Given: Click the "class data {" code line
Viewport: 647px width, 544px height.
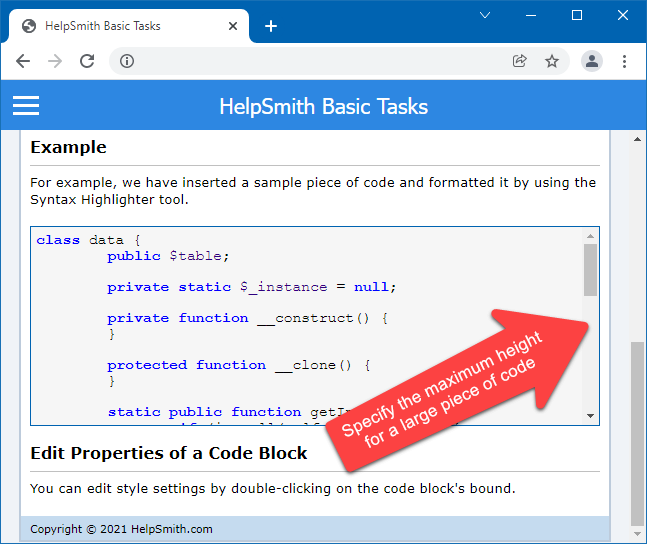Looking at the screenshot, I should pos(88,240).
